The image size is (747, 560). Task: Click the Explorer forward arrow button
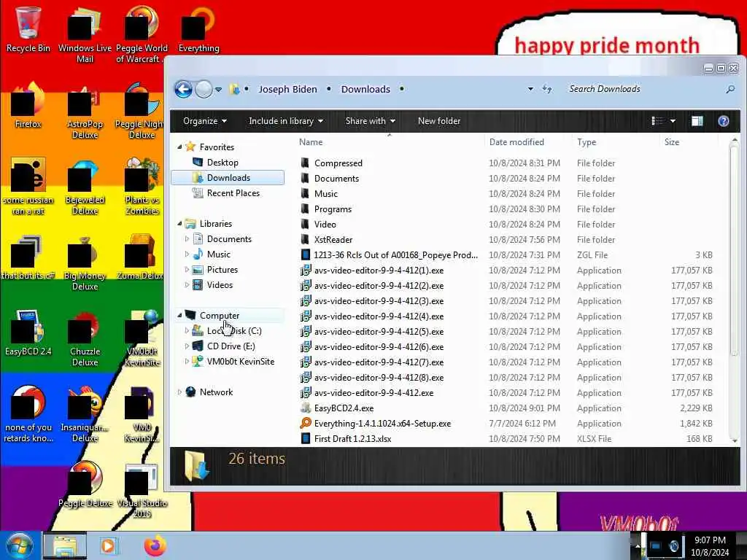click(204, 89)
